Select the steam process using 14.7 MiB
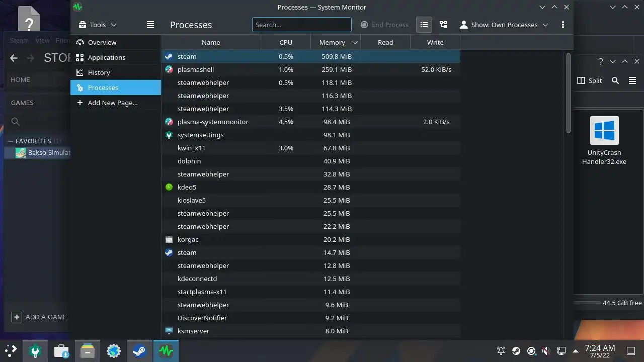Image resolution: width=644 pixels, height=362 pixels. (310, 252)
